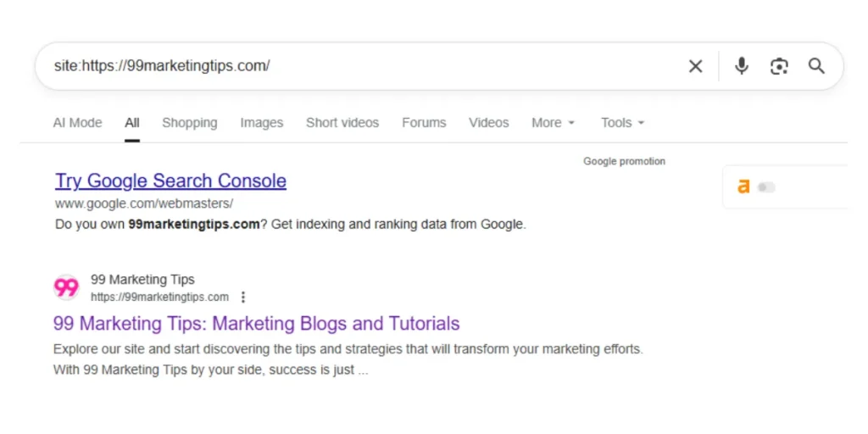This screenshot has height=434, width=868.
Task: Click the 99 Marketing Tips site name
Action: click(x=142, y=280)
